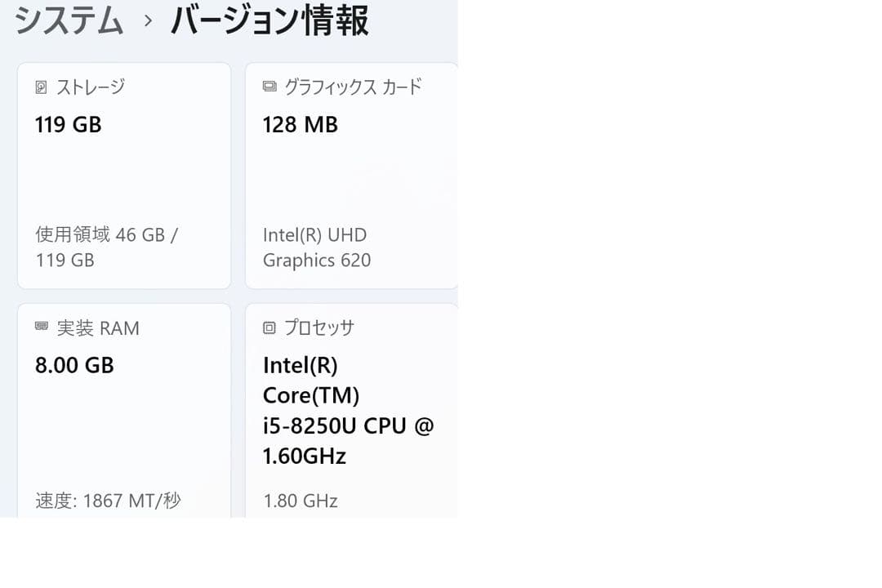Expand the Intel UHD Graphics 620 card

coord(351,174)
